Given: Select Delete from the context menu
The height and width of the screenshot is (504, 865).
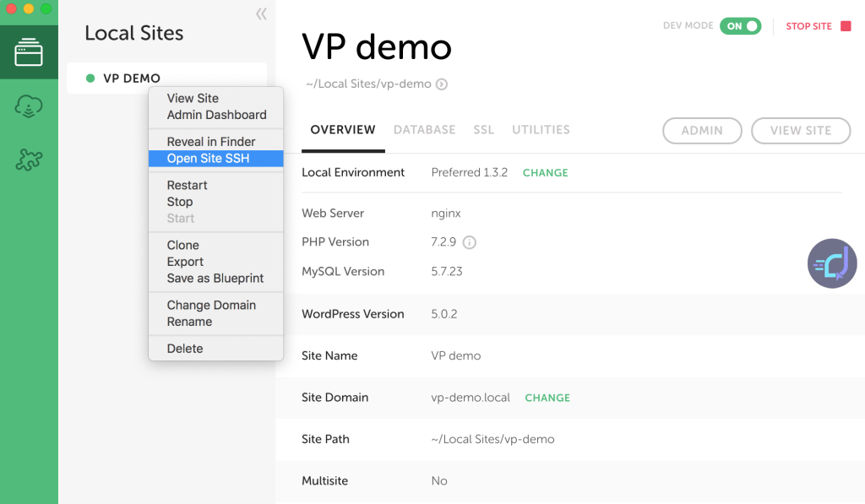Looking at the screenshot, I should [185, 349].
